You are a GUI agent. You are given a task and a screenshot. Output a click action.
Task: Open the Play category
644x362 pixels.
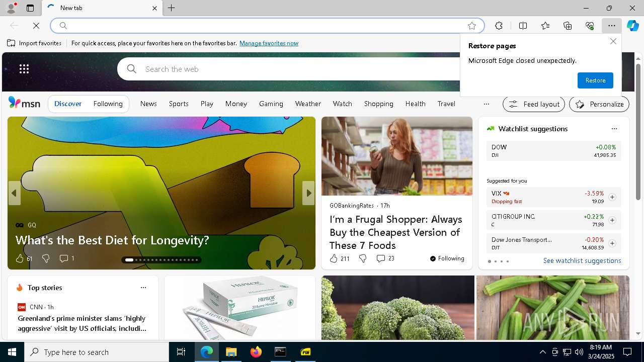[207, 104]
